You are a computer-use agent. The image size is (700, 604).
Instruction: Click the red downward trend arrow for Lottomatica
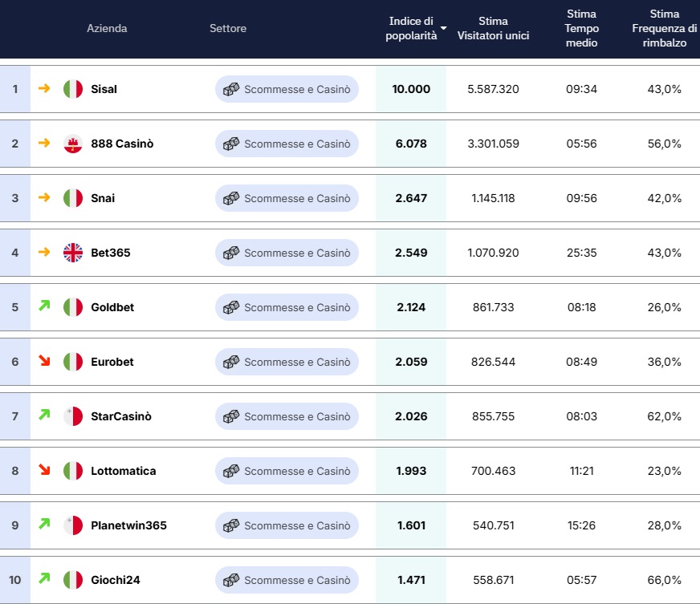pyautogui.click(x=44, y=469)
